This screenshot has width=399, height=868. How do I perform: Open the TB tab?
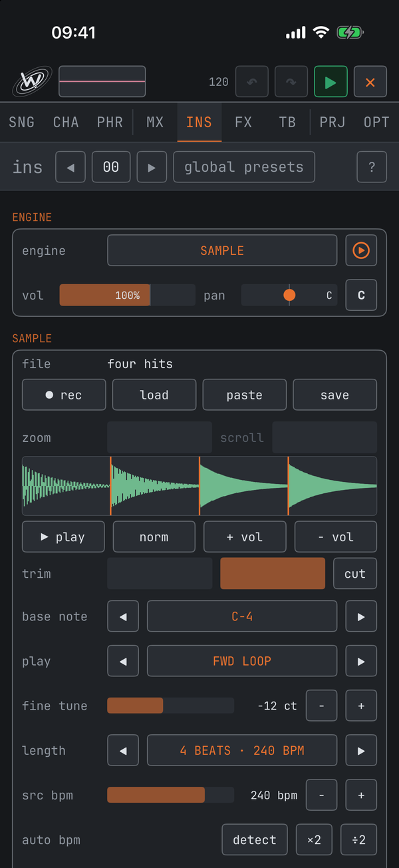pos(287,122)
